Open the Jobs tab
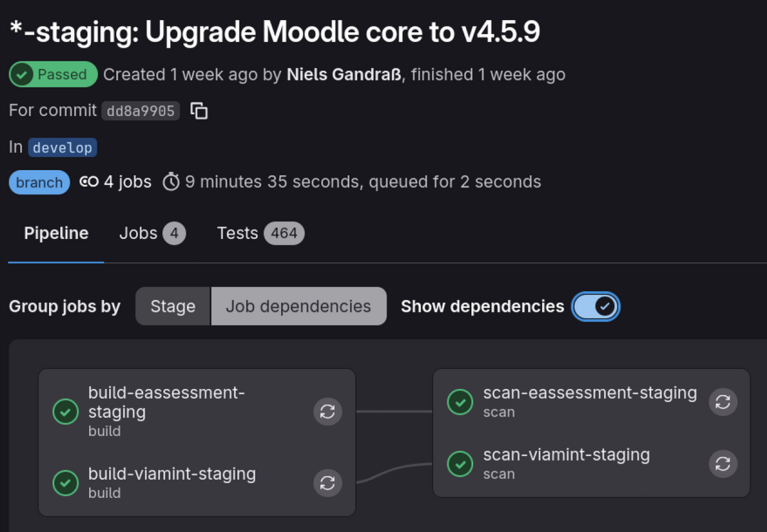 [152, 233]
